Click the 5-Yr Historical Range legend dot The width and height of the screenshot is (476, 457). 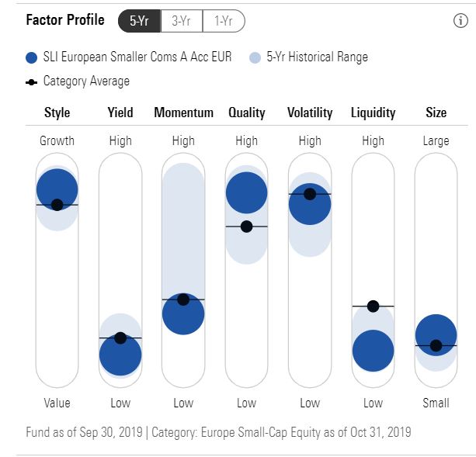(255, 57)
